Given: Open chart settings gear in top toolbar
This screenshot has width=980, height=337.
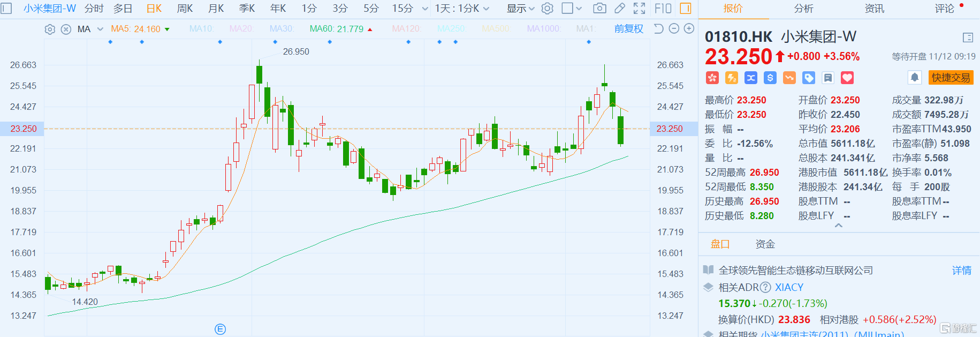Looking at the screenshot, I should [547, 8].
